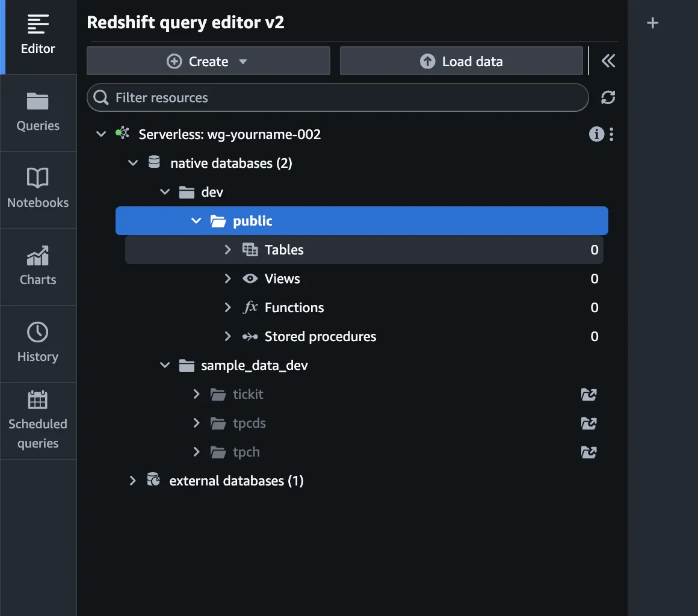Open the Charts sidebar section
The height and width of the screenshot is (616, 698).
tap(38, 266)
